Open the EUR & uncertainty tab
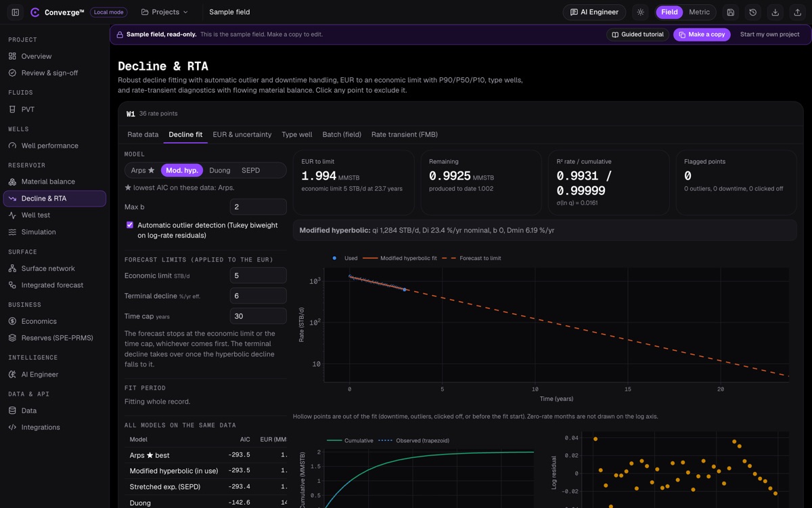812x508 pixels. click(242, 135)
